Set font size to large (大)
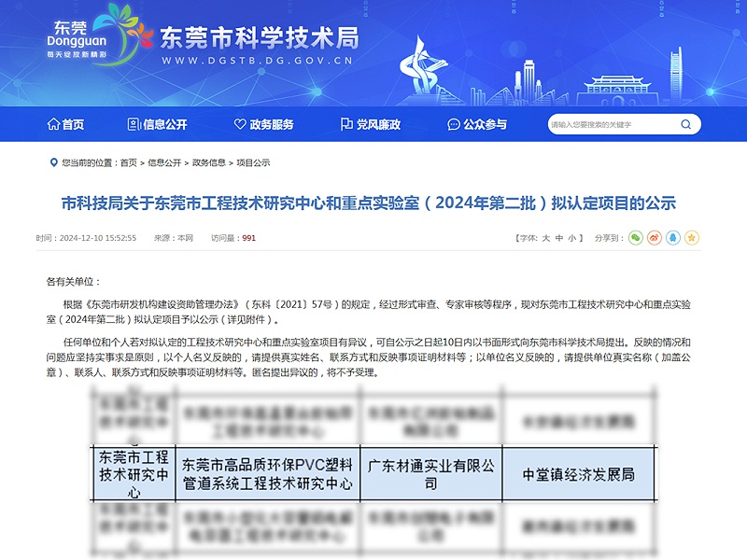 (546, 238)
